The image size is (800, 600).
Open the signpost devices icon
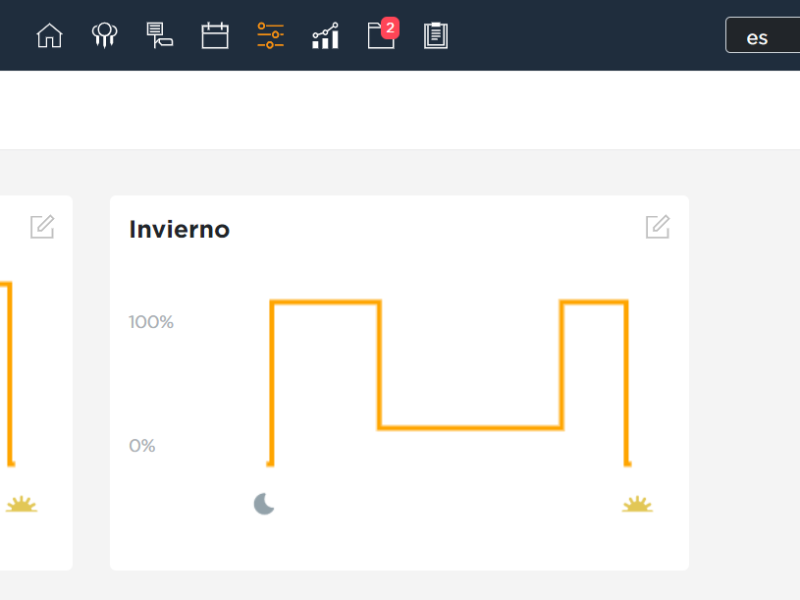[159, 36]
